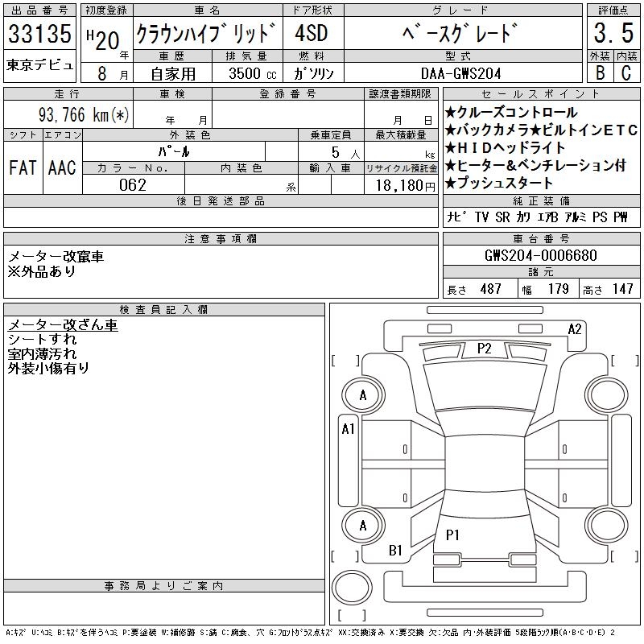
Task: Select the 評価点 header
Action: coord(613,10)
